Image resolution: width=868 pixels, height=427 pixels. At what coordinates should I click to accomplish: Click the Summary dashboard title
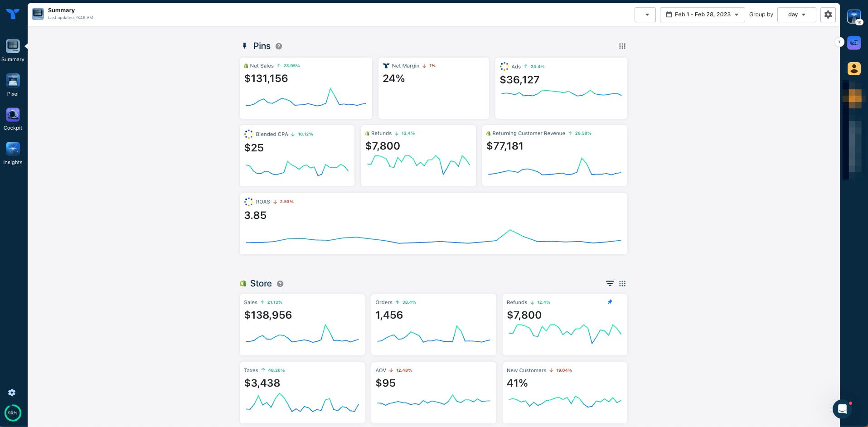click(x=61, y=10)
